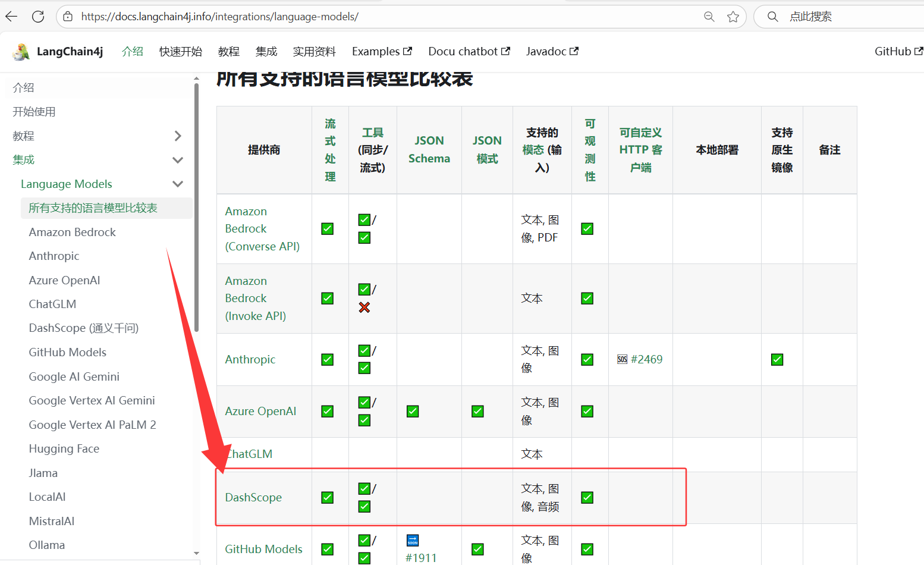924x565 pixels.
Task: Click the LangChain4j parrot logo
Action: coord(21,52)
